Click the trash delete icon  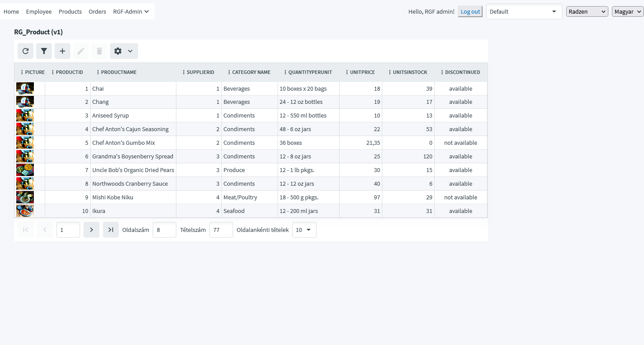(99, 51)
